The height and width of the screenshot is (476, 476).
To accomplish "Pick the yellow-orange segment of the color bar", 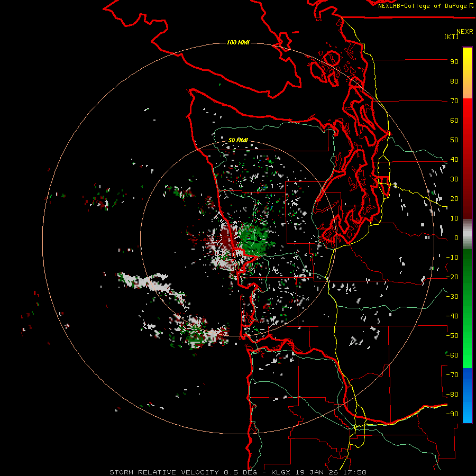I will pyautogui.click(x=467, y=73).
